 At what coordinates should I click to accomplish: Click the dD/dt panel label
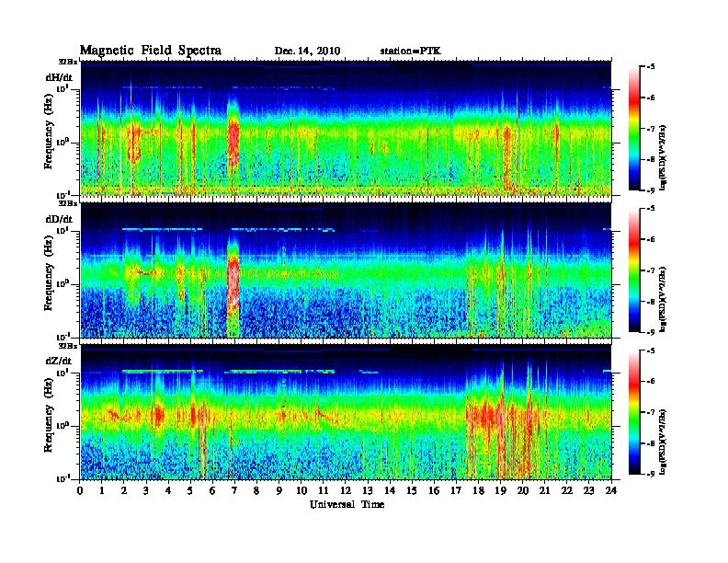[x=59, y=219]
